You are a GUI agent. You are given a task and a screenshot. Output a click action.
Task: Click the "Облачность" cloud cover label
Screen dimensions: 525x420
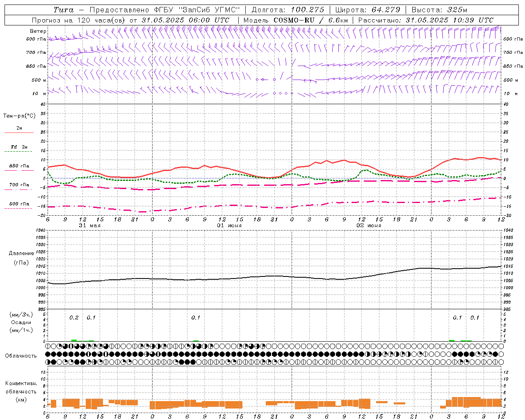(x=21, y=356)
